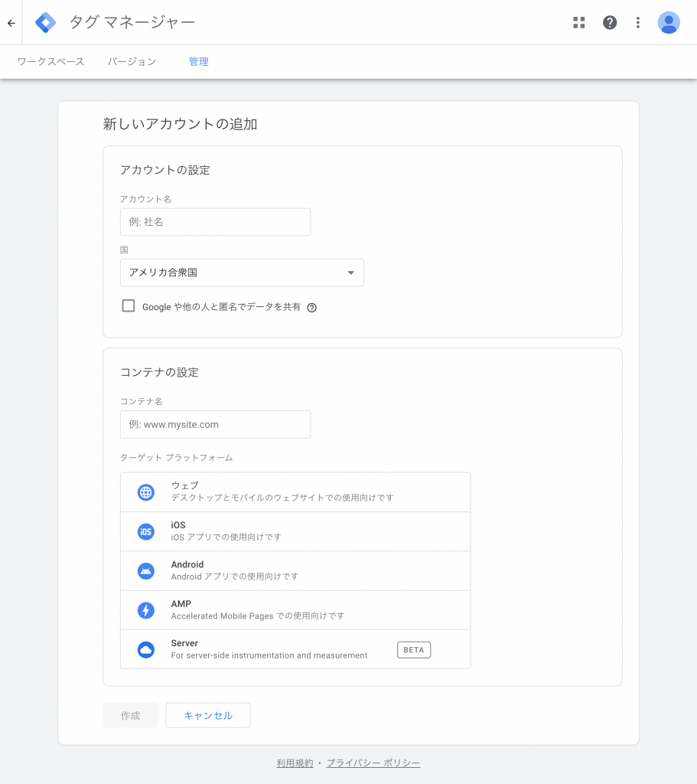Switch to the バージョン tab
697x784 pixels.
click(x=132, y=62)
